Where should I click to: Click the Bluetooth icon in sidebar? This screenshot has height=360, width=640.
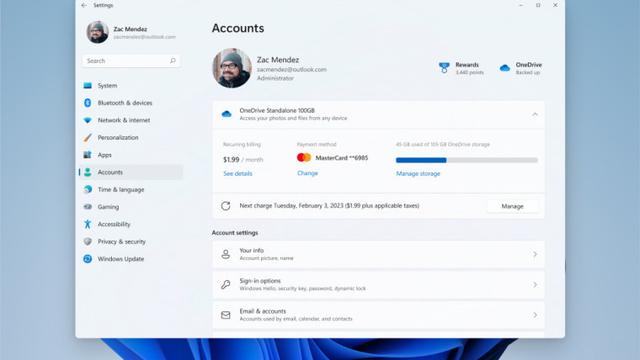87,103
